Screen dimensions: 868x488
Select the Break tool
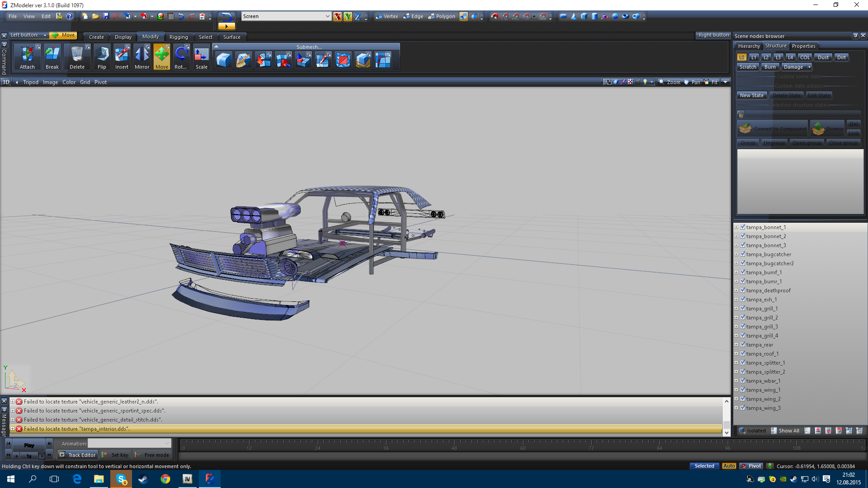click(52, 57)
